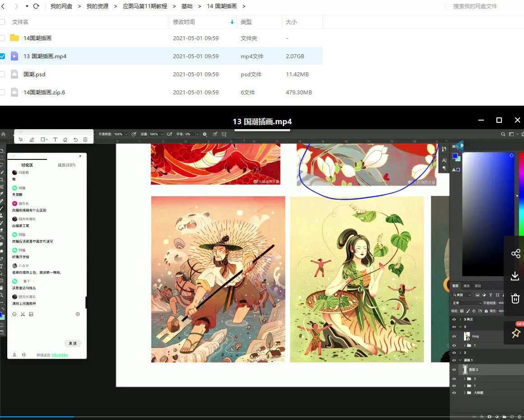Screen dimensions: 524x420
Task: Sort by 修改时间 using the arrow
Action: [232, 22]
